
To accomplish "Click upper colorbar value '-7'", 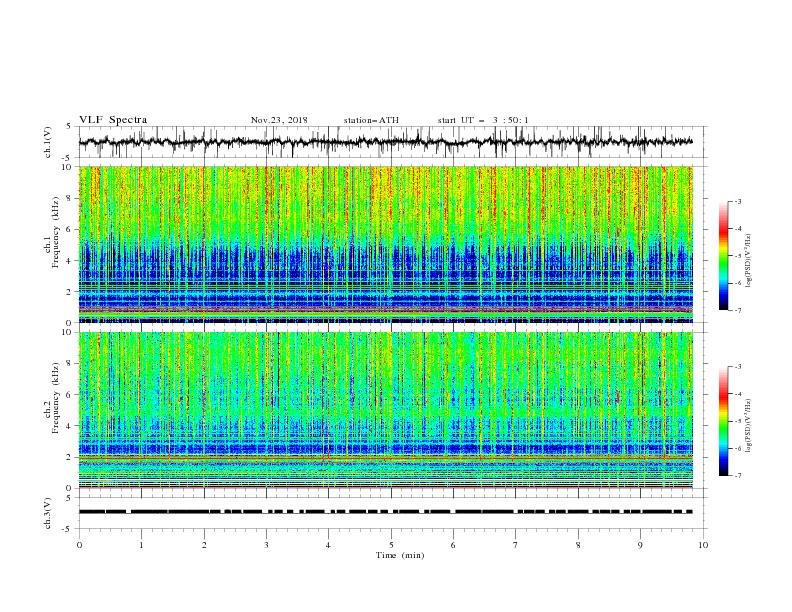I will click(737, 310).
